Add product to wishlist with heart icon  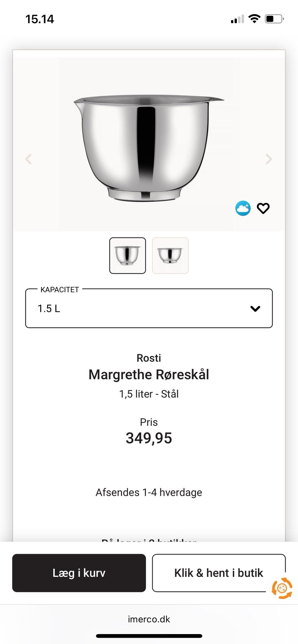point(263,208)
